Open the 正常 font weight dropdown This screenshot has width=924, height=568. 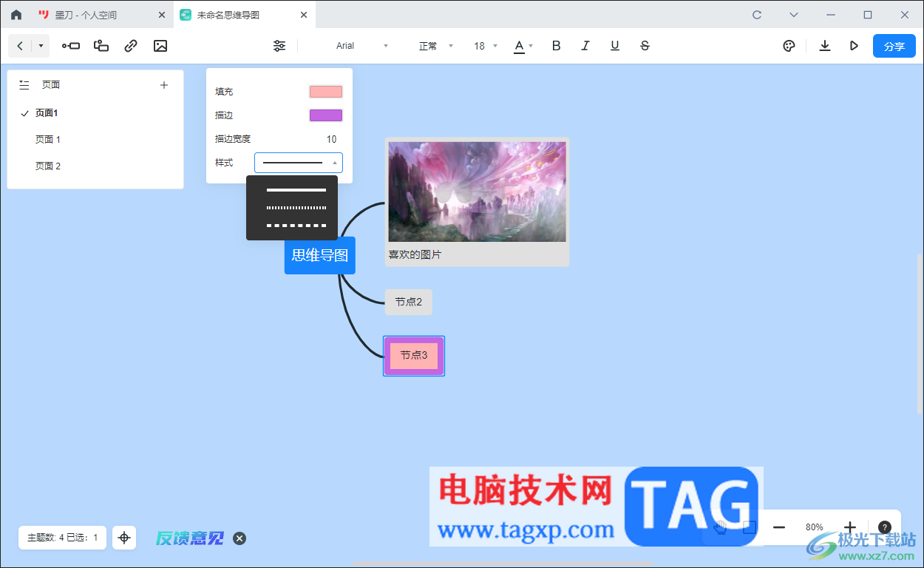click(x=436, y=46)
